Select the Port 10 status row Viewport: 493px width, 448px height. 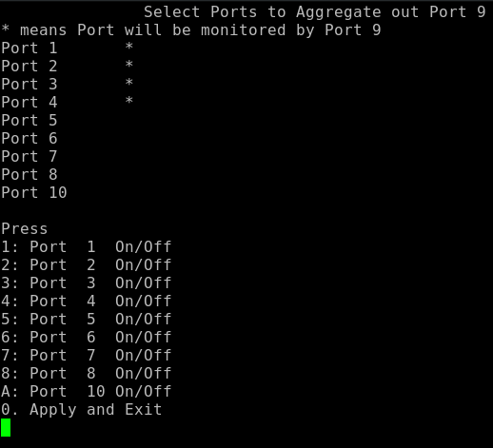(x=34, y=192)
